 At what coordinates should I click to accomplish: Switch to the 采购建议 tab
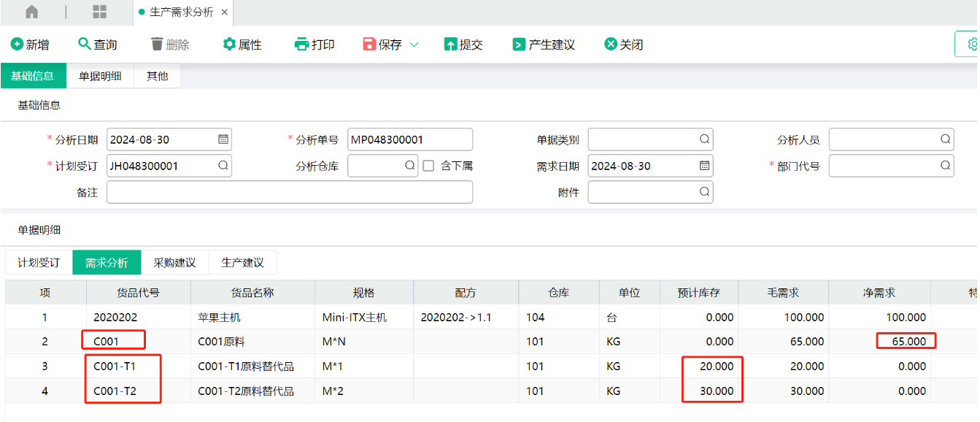174,263
